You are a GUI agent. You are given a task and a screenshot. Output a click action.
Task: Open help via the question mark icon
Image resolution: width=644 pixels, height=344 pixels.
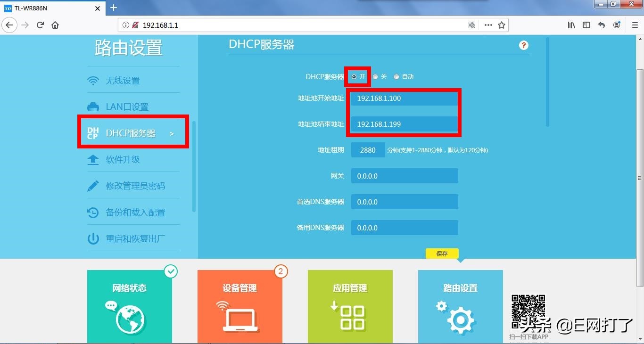point(523,45)
